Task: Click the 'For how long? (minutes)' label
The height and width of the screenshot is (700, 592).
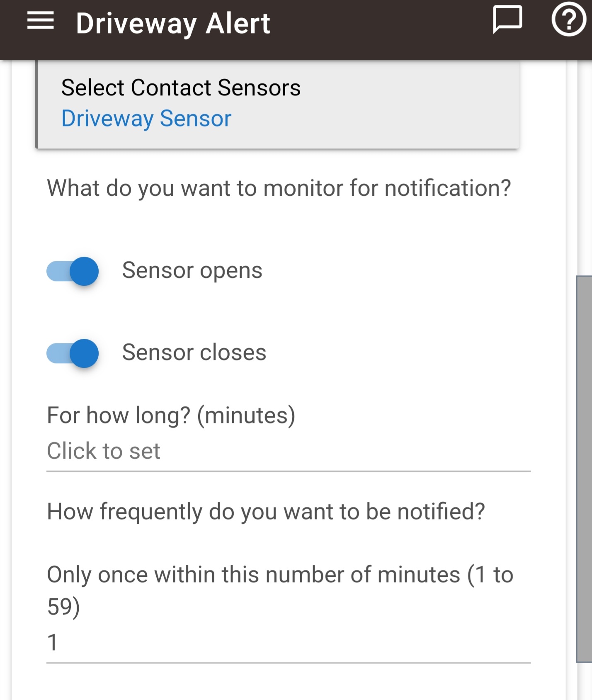Action: (x=171, y=416)
